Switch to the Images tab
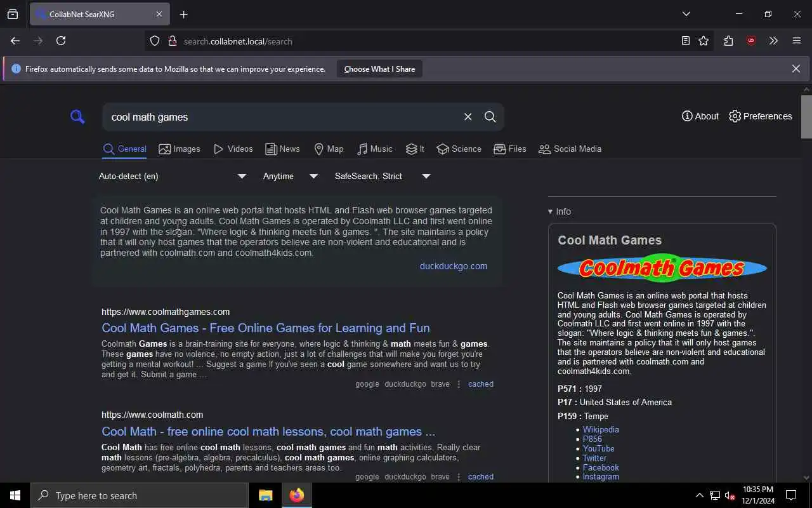Image resolution: width=812 pixels, height=508 pixels. click(x=180, y=149)
